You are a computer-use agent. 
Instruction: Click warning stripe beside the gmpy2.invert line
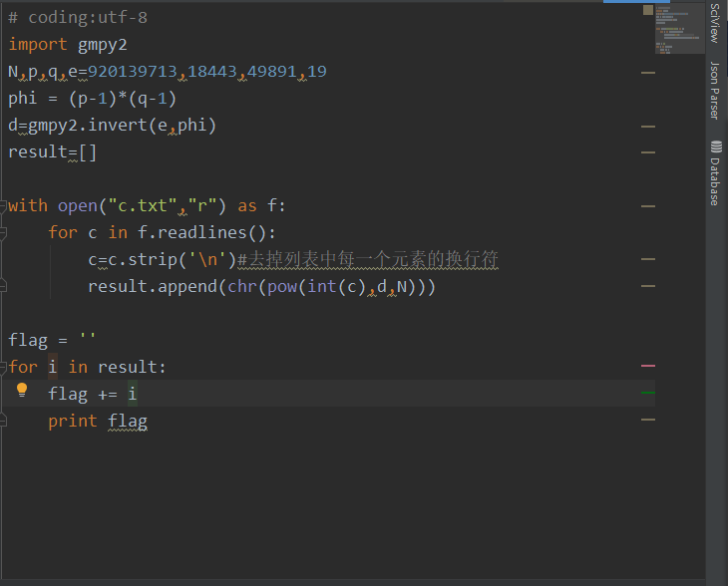click(x=647, y=127)
